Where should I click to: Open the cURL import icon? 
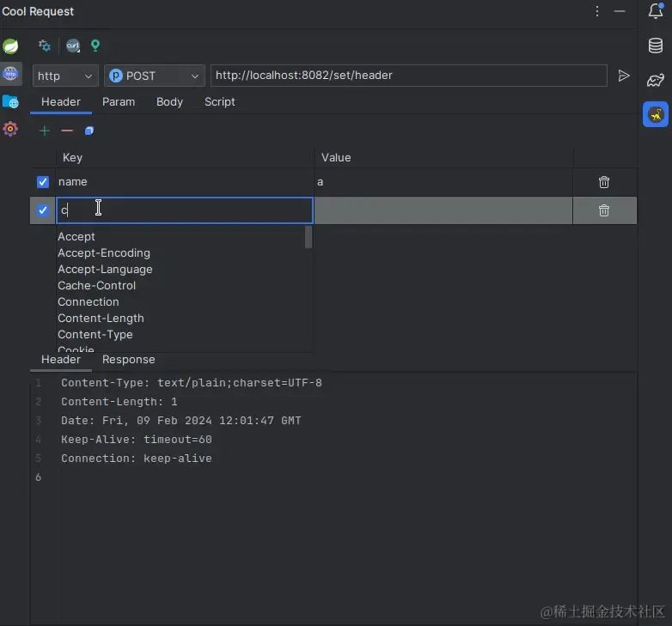click(73, 46)
